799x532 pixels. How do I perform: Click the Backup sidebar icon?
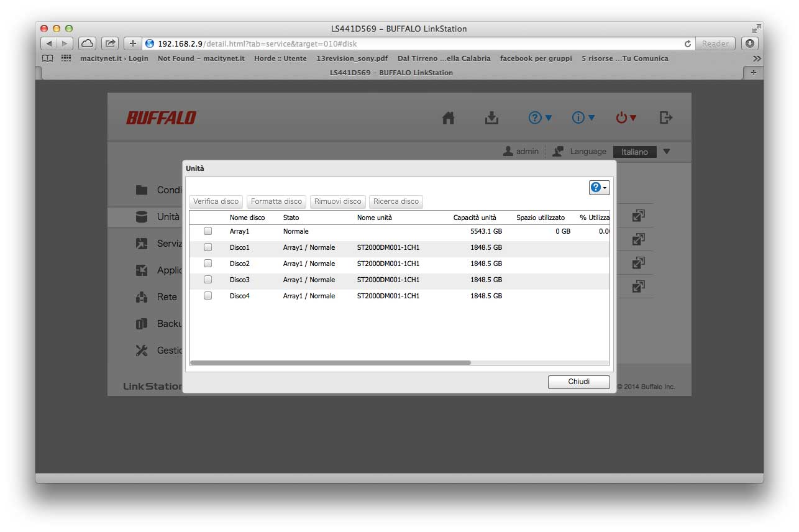pyautogui.click(x=142, y=324)
